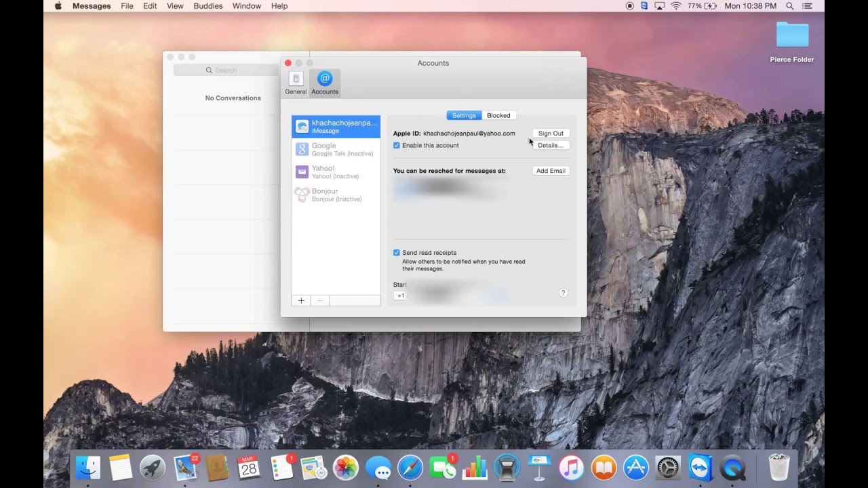
Task: Select the Accounts toolbar icon
Action: pyautogui.click(x=325, y=83)
